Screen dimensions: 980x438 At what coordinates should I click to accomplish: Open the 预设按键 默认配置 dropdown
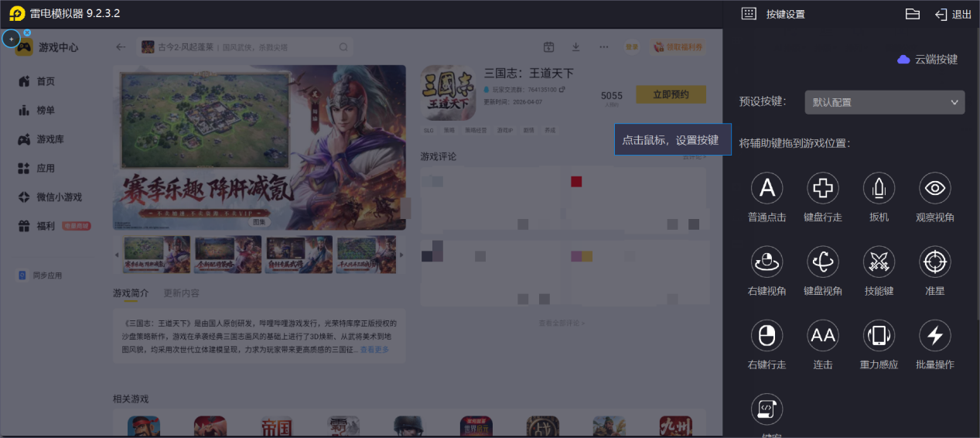tap(884, 102)
